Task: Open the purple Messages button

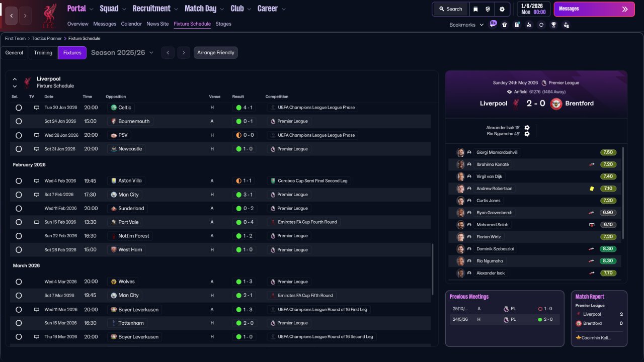Action: [594, 9]
